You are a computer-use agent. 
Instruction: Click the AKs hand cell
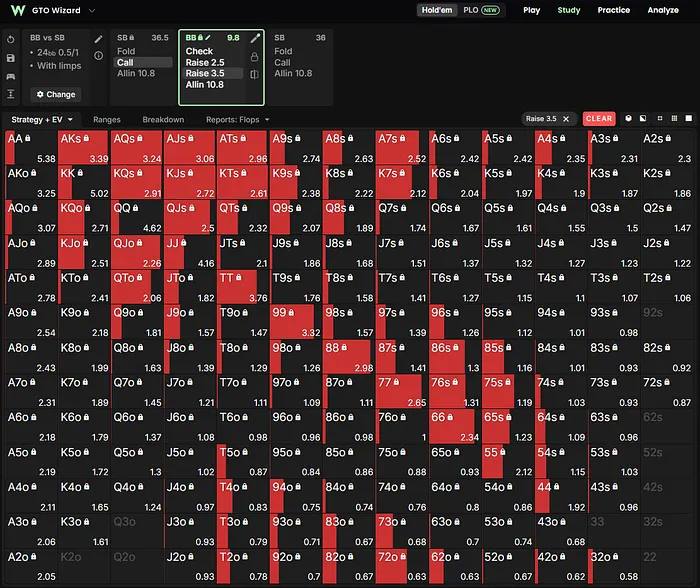pyautogui.click(x=84, y=147)
